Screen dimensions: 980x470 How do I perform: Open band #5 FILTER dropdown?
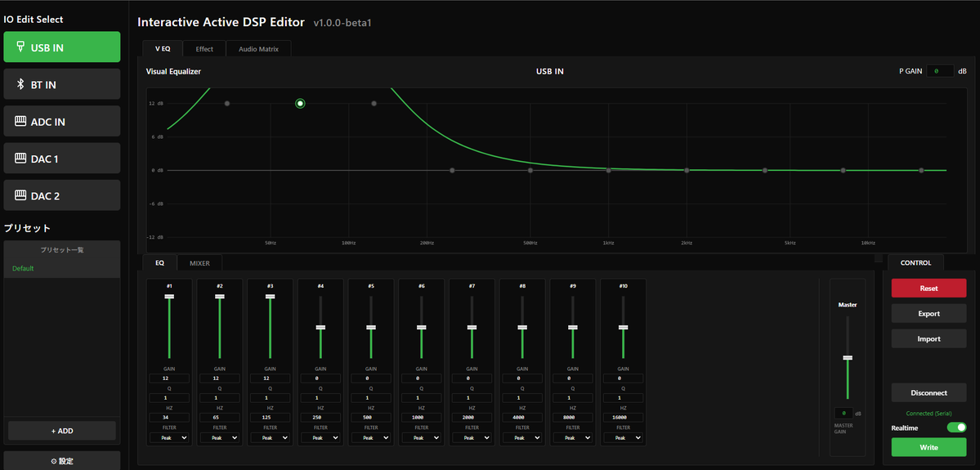[x=371, y=438]
